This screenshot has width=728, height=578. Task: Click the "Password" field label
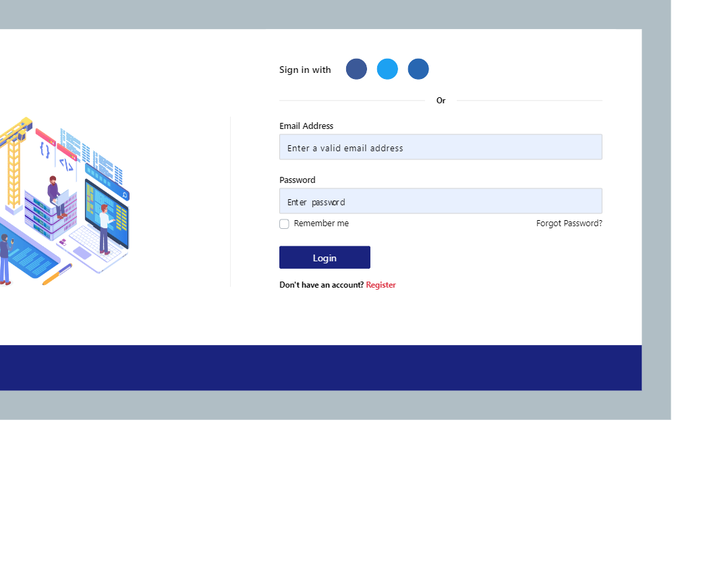[298, 180]
